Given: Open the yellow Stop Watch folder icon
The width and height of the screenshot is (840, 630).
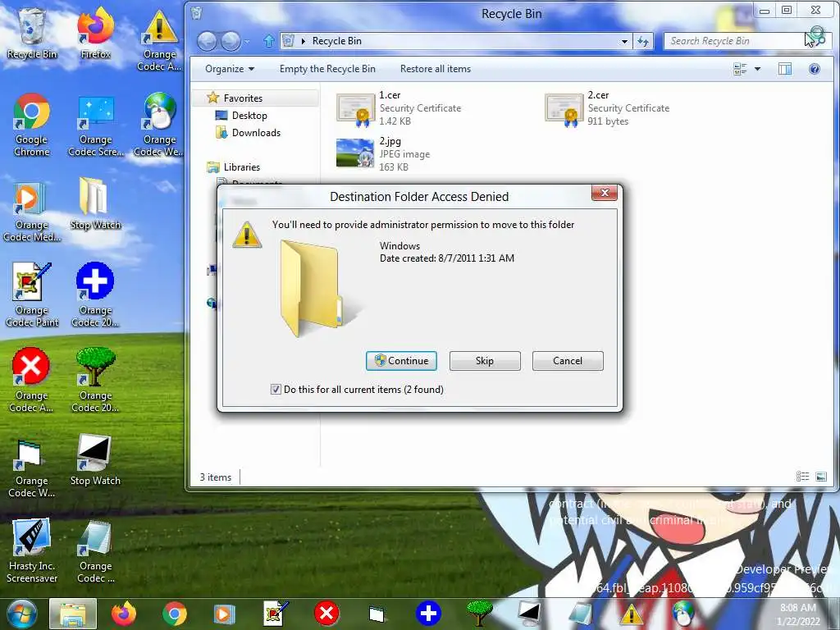Looking at the screenshot, I should pyautogui.click(x=95, y=203).
